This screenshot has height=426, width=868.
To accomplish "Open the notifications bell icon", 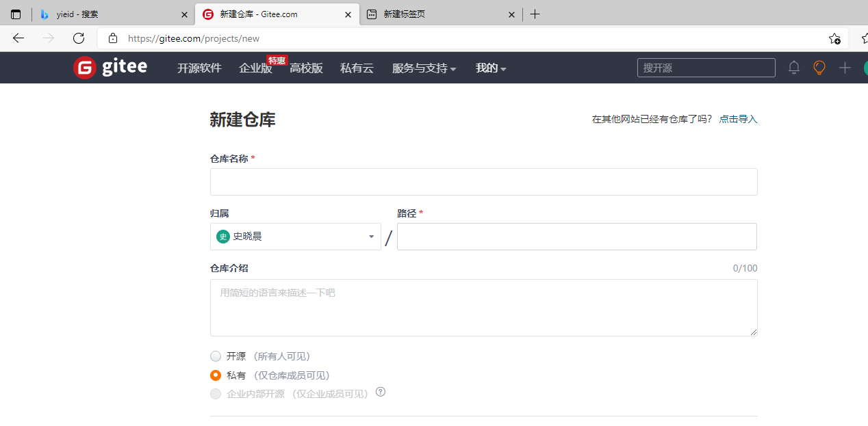I will pos(794,68).
